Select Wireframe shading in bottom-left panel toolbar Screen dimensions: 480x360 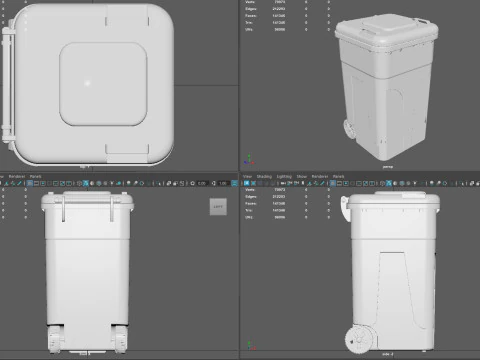pos(79,183)
